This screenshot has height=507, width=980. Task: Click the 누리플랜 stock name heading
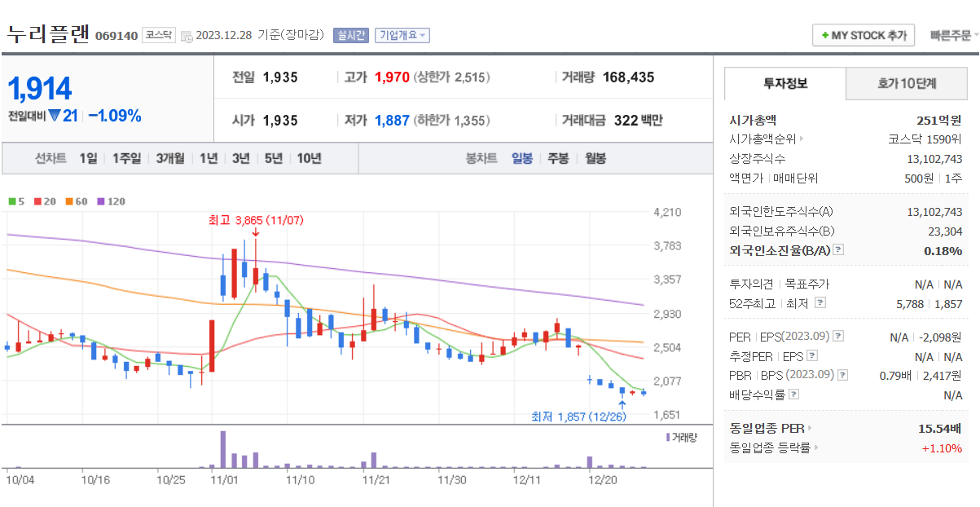[x=48, y=34]
